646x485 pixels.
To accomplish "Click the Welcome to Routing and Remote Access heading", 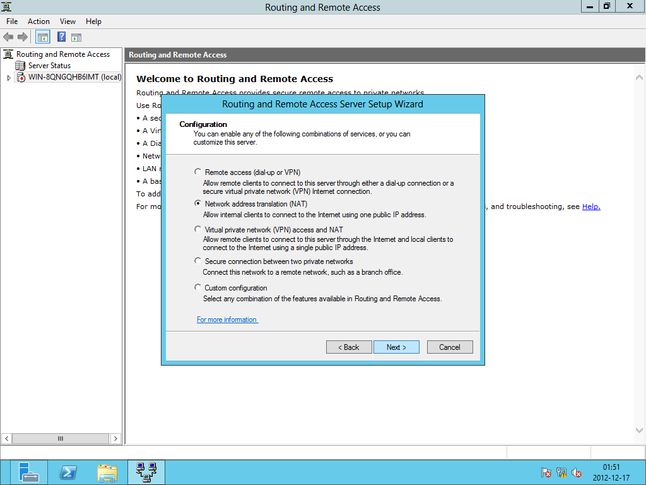I will (235, 79).
